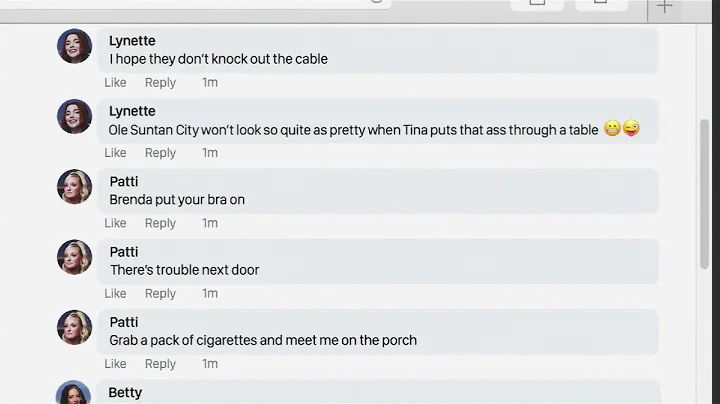Click Betty's avatar at the bottom

74,394
